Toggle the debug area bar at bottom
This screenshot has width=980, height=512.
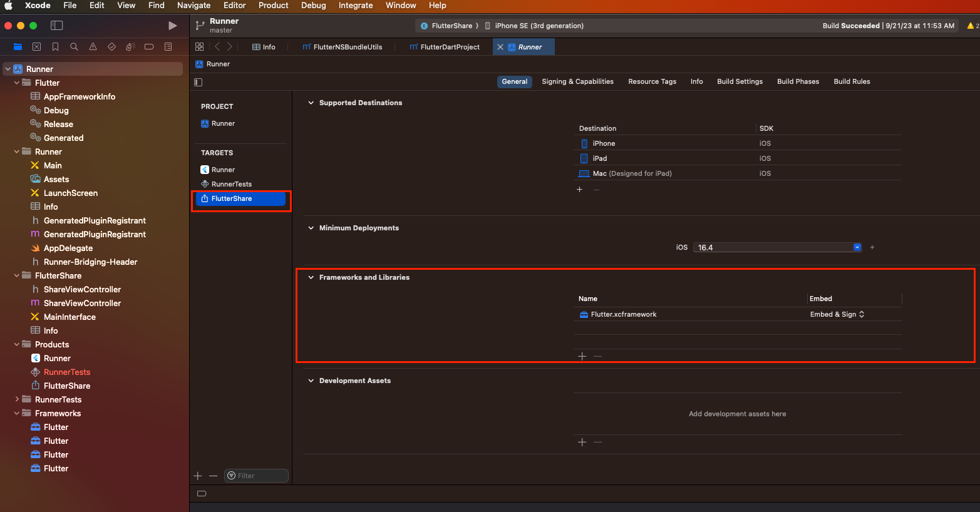pos(201,493)
